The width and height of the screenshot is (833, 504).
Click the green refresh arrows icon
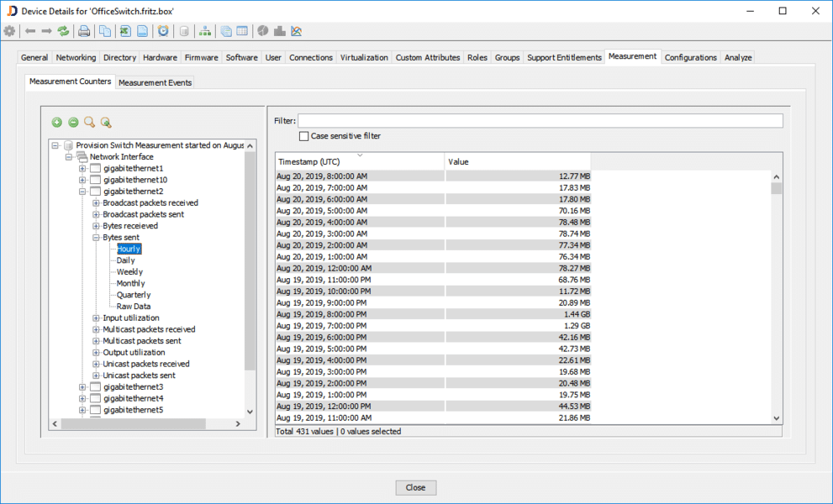63,31
